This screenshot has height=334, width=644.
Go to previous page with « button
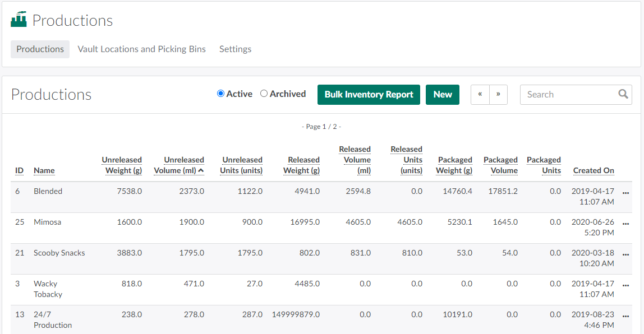480,95
